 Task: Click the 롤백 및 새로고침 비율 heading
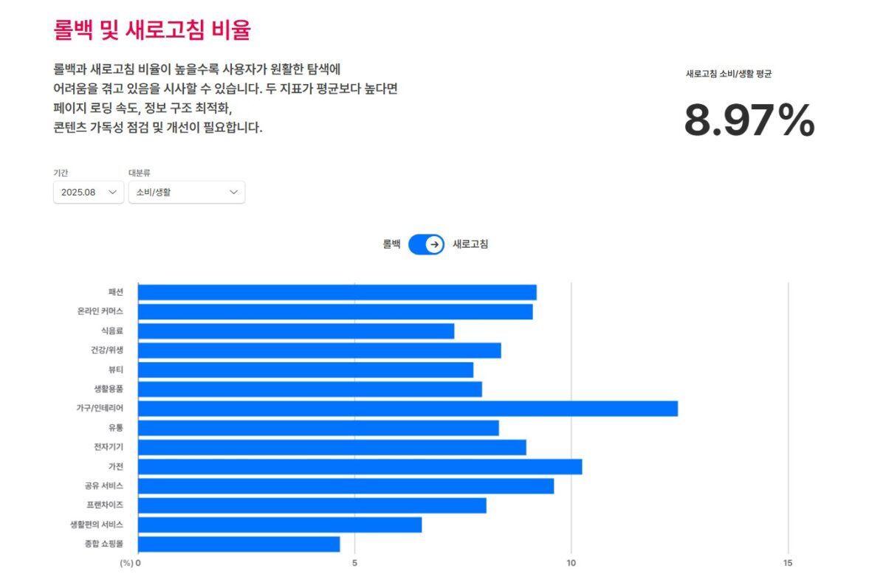pos(152,30)
